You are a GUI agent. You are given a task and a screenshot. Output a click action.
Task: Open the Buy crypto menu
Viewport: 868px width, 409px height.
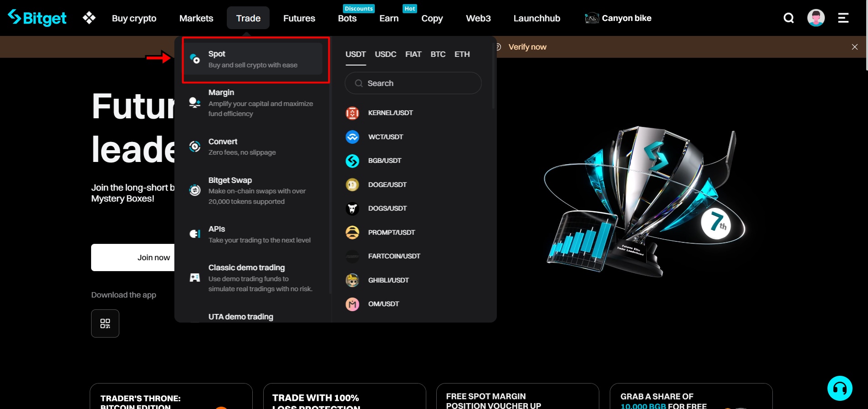[x=134, y=18]
